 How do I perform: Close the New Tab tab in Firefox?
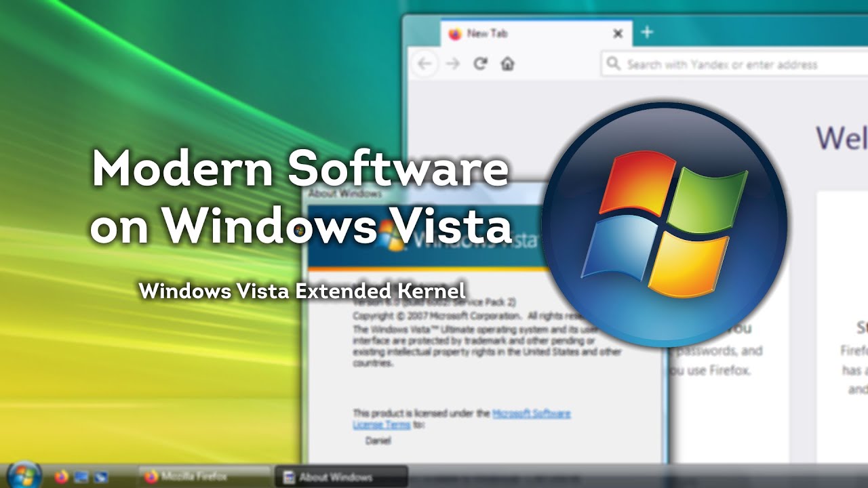tap(618, 33)
